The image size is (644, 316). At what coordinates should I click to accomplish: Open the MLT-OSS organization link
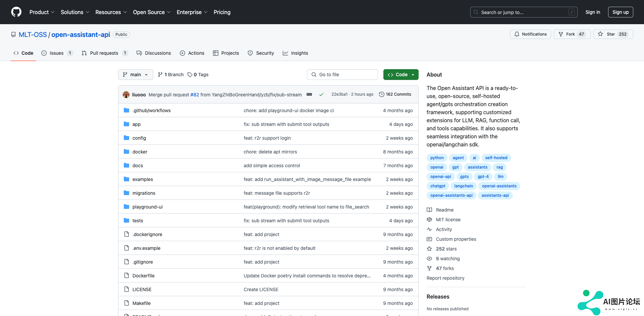pyautogui.click(x=33, y=35)
